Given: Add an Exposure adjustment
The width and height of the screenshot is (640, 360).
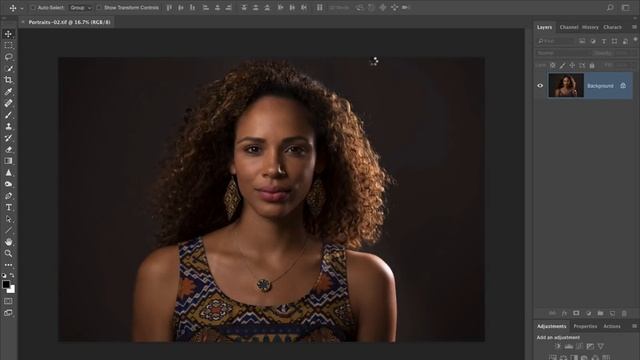Looking at the screenshot, I should pyautogui.click(x=590, y=346).
